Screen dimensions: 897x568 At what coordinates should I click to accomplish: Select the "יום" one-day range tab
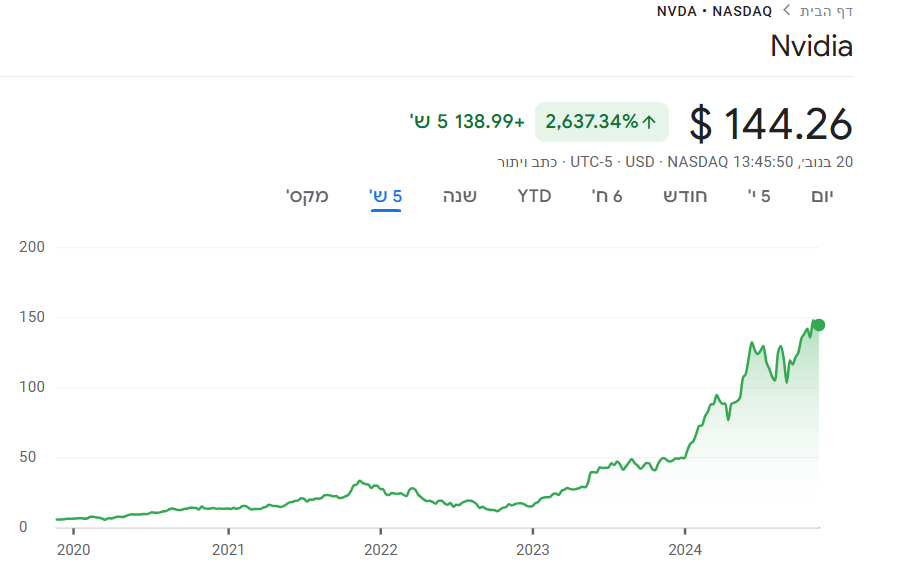[822, 196]
